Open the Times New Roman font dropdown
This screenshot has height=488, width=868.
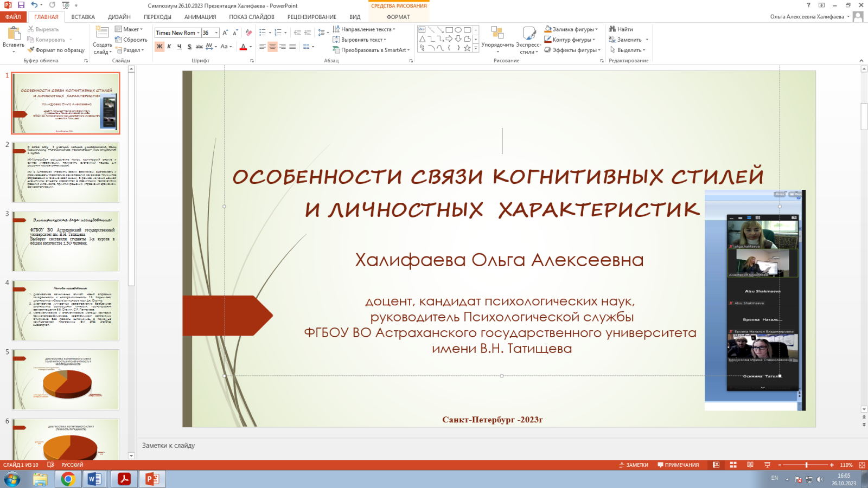[x=198, y=33]
